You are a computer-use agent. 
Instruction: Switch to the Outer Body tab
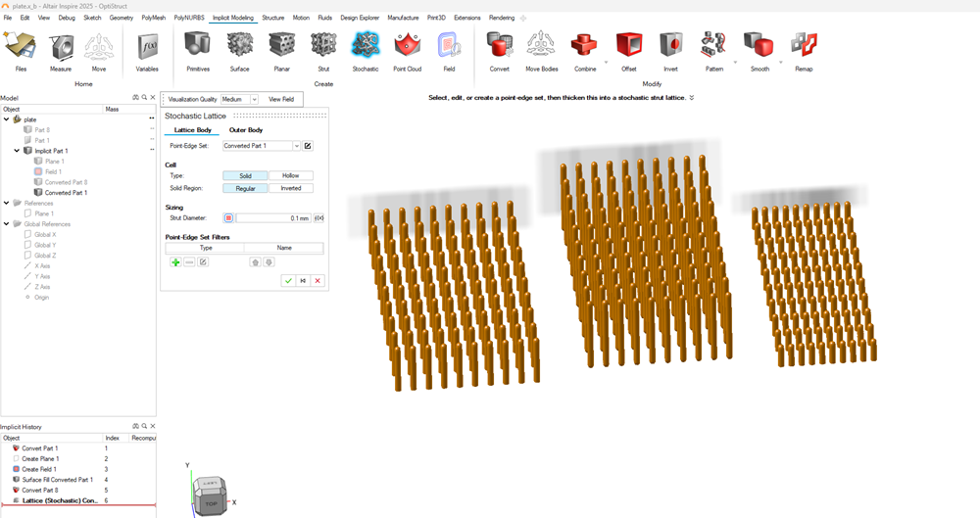pyautogui.click(x=245, y=129)
